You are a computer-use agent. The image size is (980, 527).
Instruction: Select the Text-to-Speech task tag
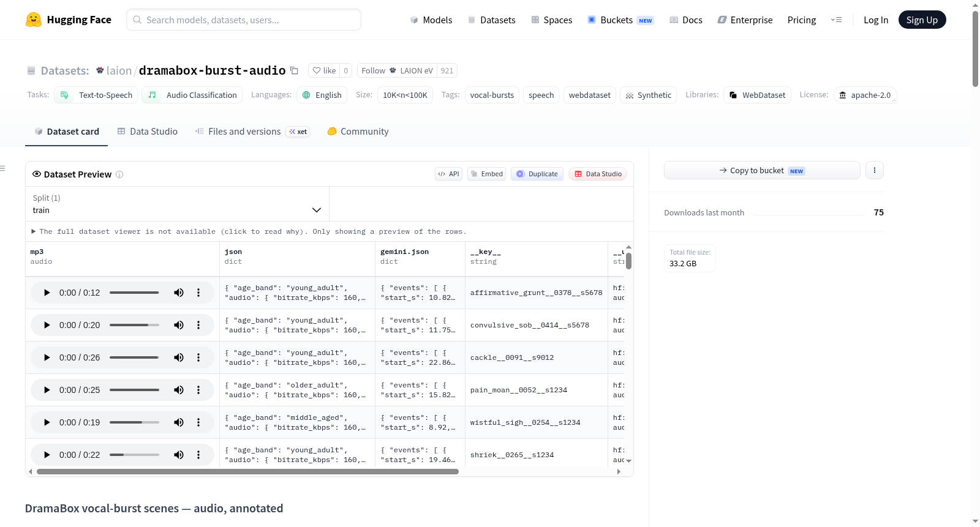[96, 95]
